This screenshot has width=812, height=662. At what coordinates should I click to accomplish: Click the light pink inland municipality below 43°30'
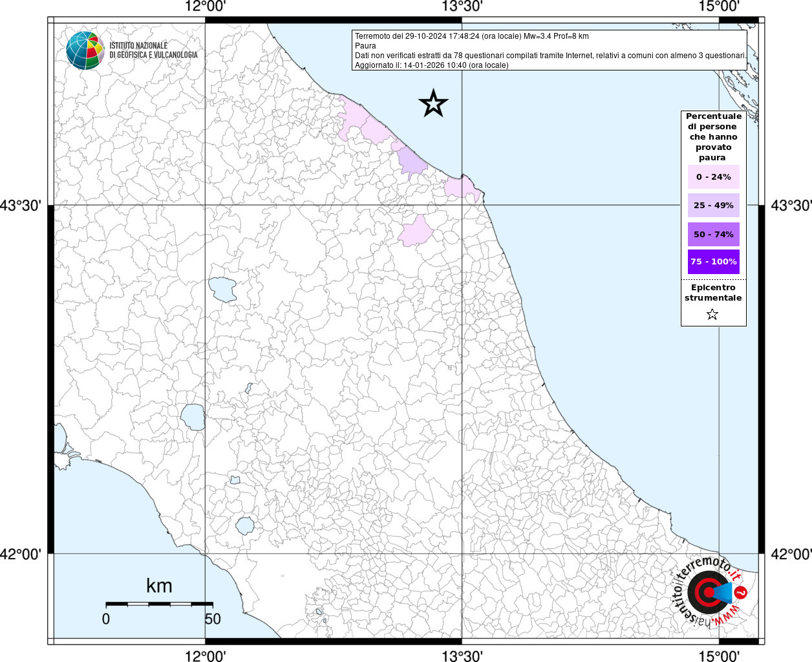416,231
